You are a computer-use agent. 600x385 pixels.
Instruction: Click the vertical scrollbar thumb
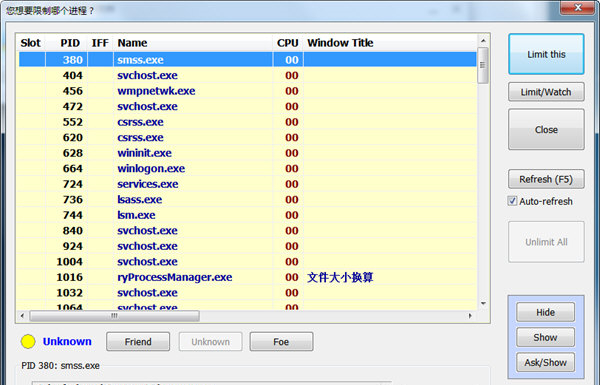(x=483, y=65)
